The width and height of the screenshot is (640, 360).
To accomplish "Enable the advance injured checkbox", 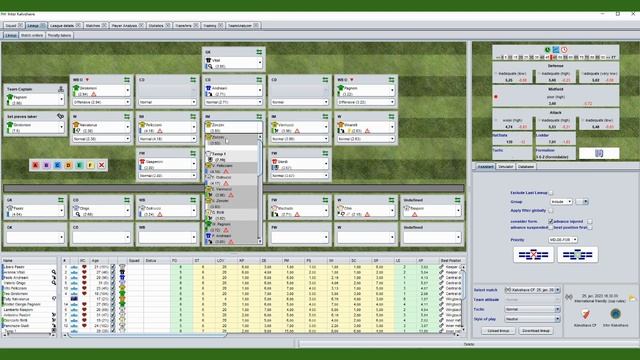I will [x=590, y=221].
